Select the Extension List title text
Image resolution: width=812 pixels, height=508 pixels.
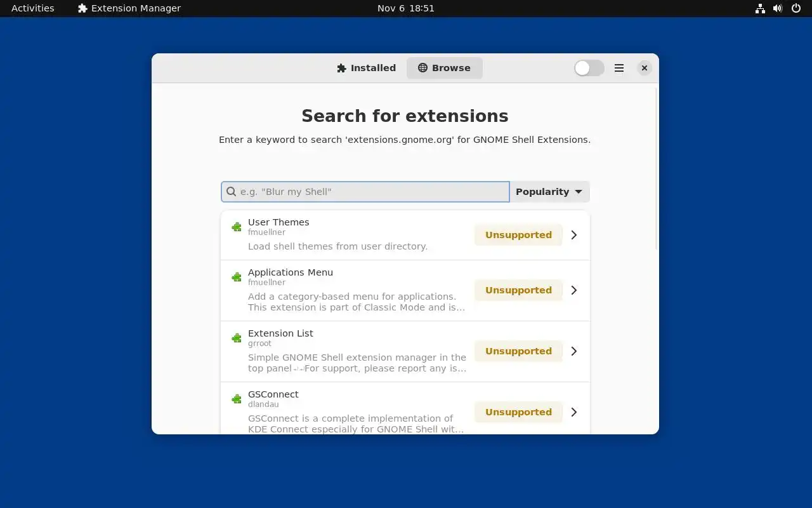pos(280,333)
